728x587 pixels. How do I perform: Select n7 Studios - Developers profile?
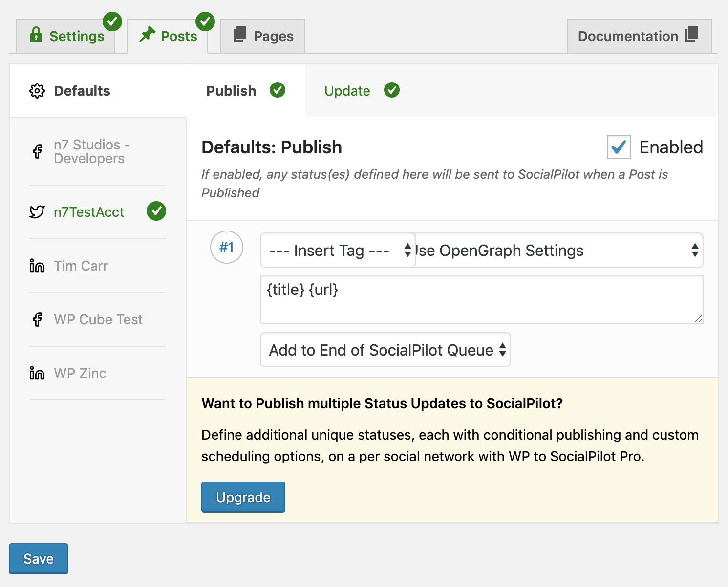coord(98,151)
